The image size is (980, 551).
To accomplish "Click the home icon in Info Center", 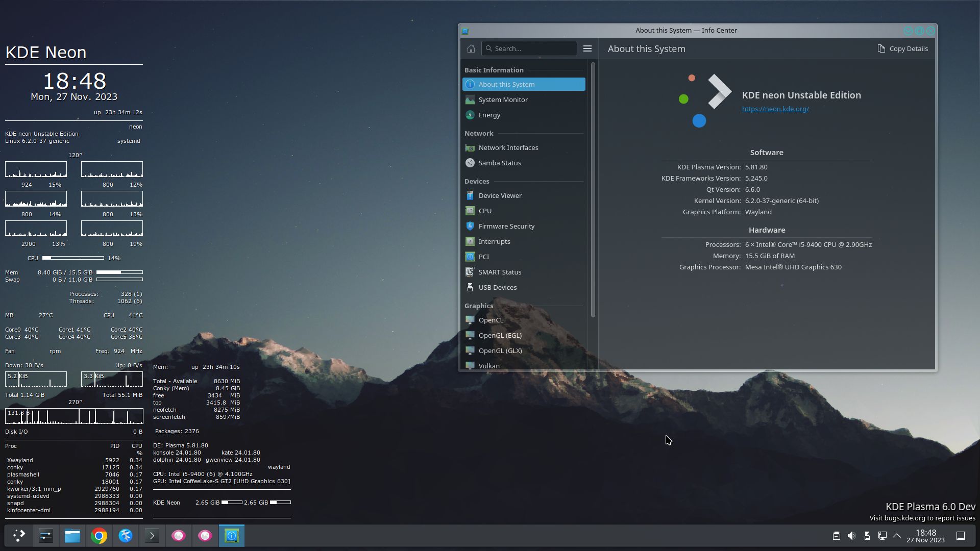I will coord(471,49).
